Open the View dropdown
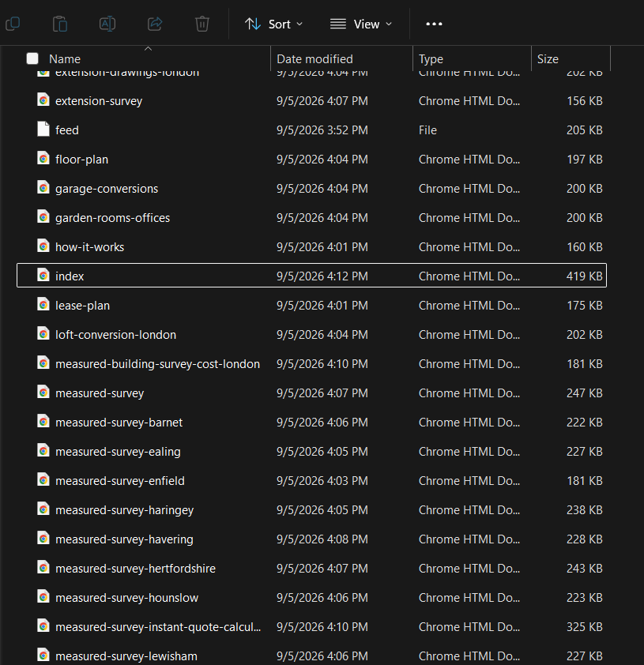This screenshot has height=665, width=644. (361, 24)
